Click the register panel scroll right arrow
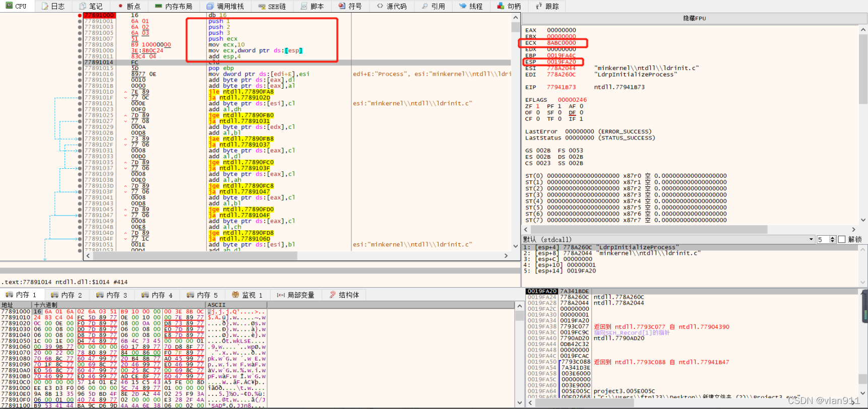868x409 pixels. [854, 230]
